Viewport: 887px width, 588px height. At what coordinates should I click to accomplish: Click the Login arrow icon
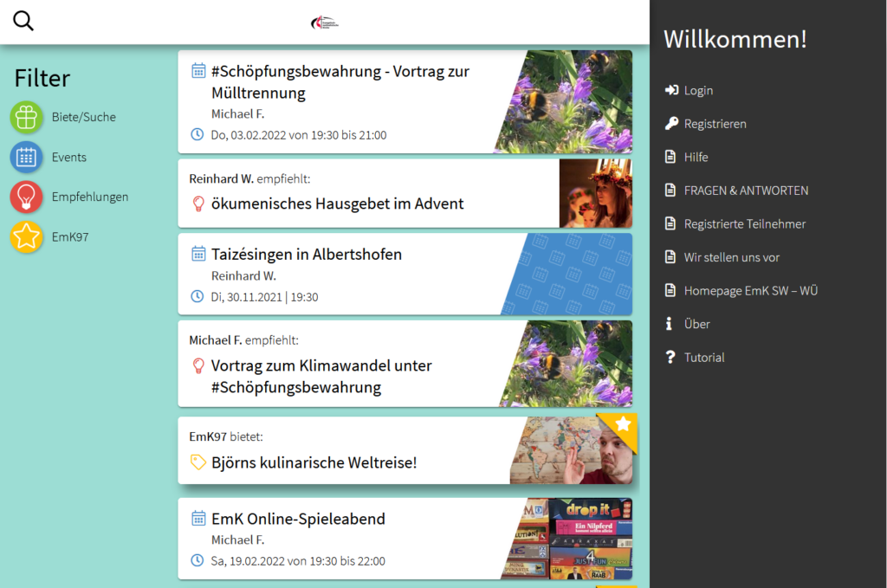670,90
